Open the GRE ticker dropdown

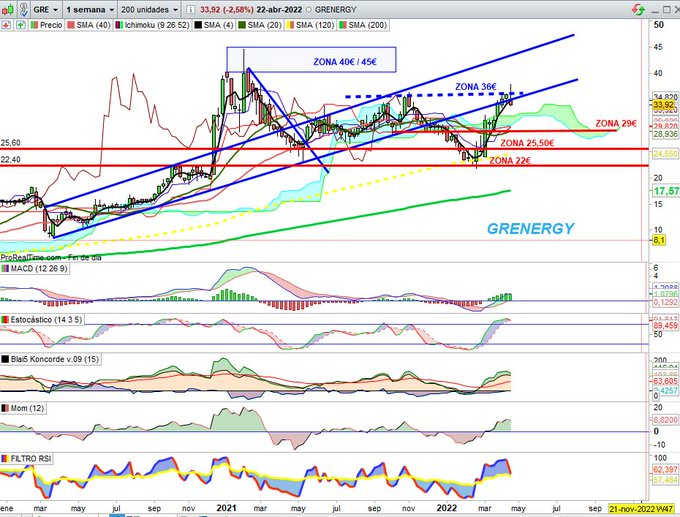tap(46, 9)
